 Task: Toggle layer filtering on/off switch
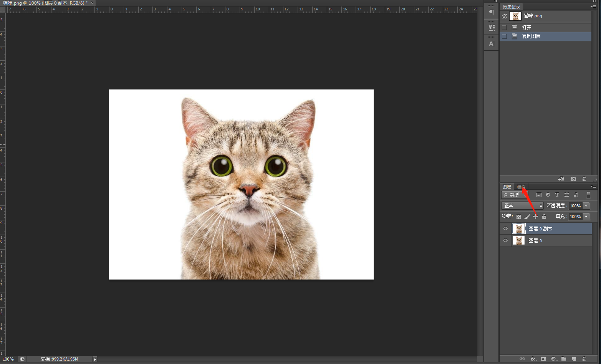point(588,195)
